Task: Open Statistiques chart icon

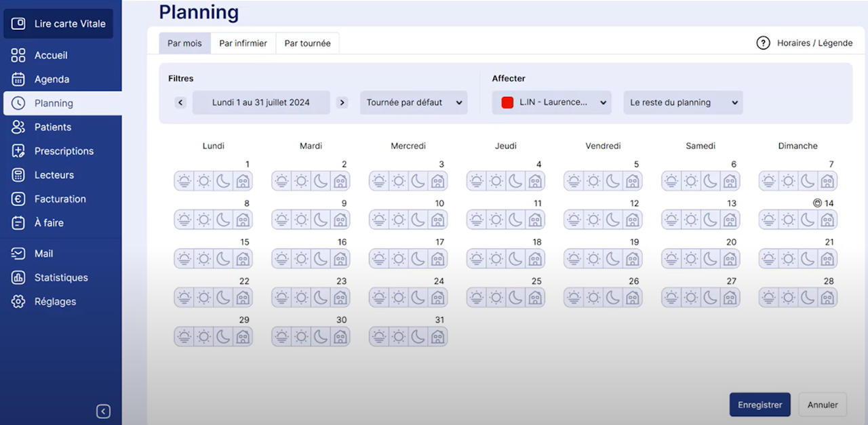Action: coord(18,278)
